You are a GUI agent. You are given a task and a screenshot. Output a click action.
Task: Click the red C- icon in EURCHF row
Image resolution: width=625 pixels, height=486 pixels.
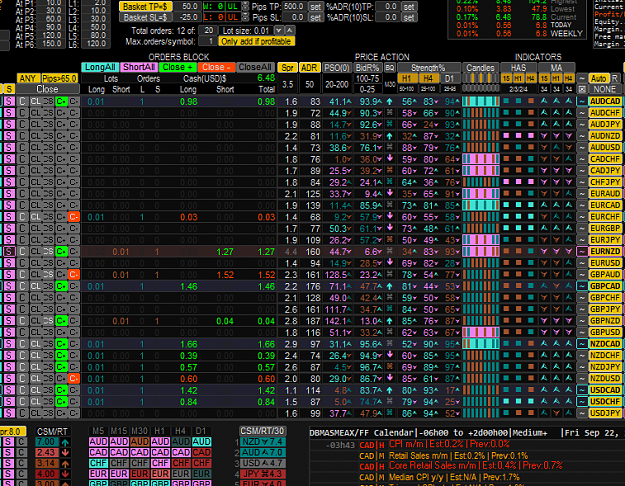click(74, 217)
